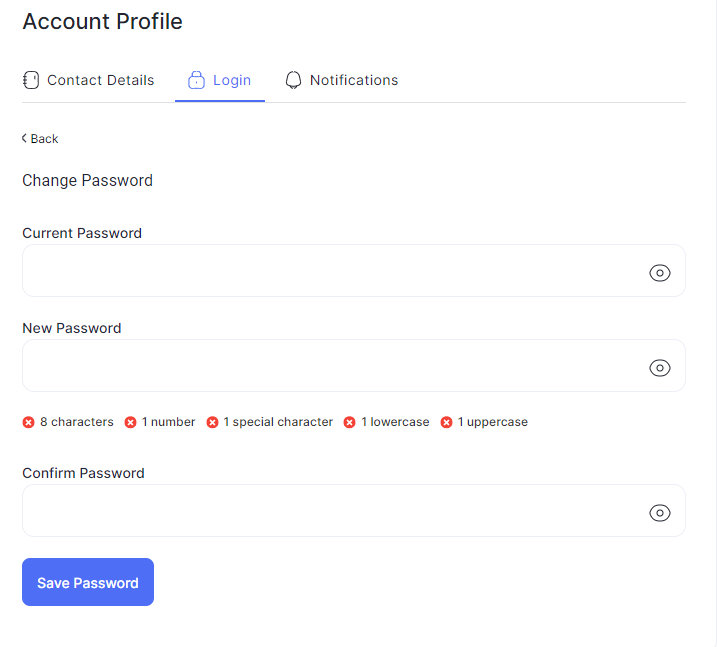Click the Contact Details notebook icon
The image size is (717, 647).
tap(31, 80)
